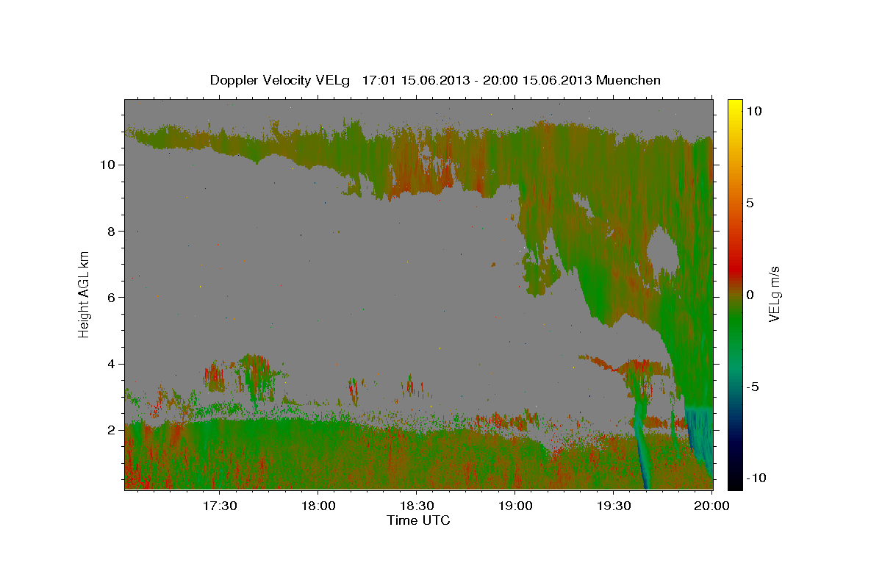Click the colorbar tick value -5

pos(753,387)
